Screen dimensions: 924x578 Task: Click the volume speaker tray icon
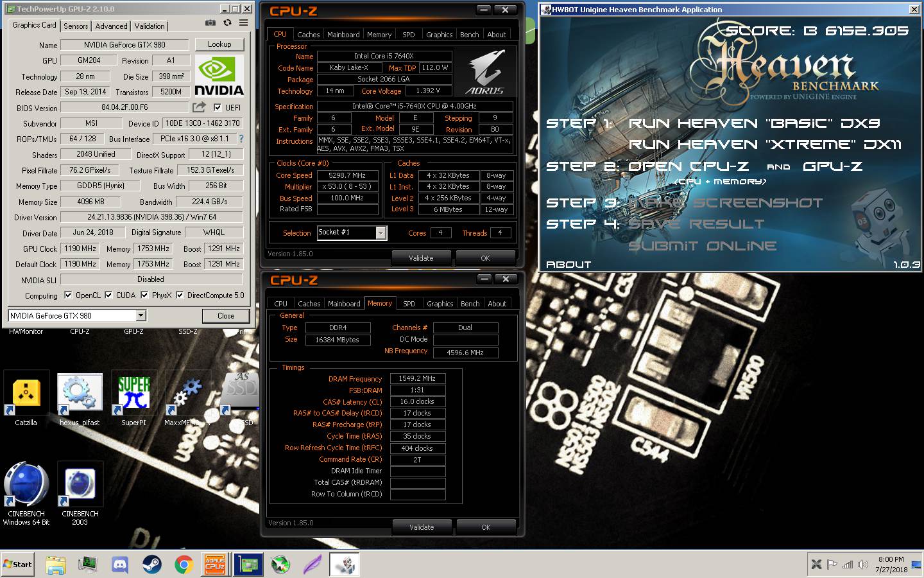point(863,565)
